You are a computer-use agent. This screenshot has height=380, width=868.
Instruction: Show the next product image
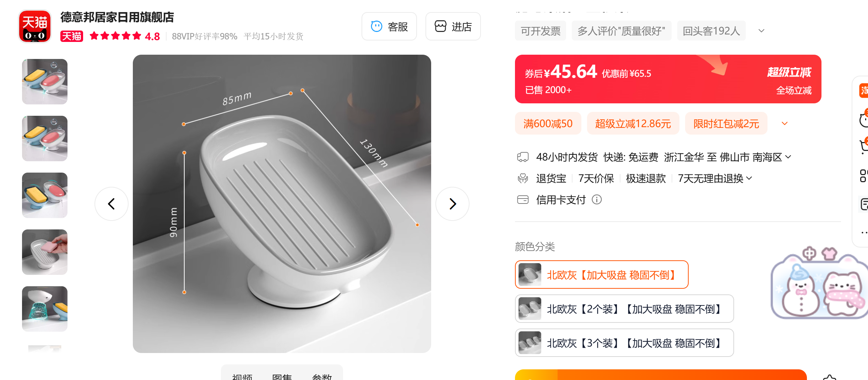click(452, 204)
